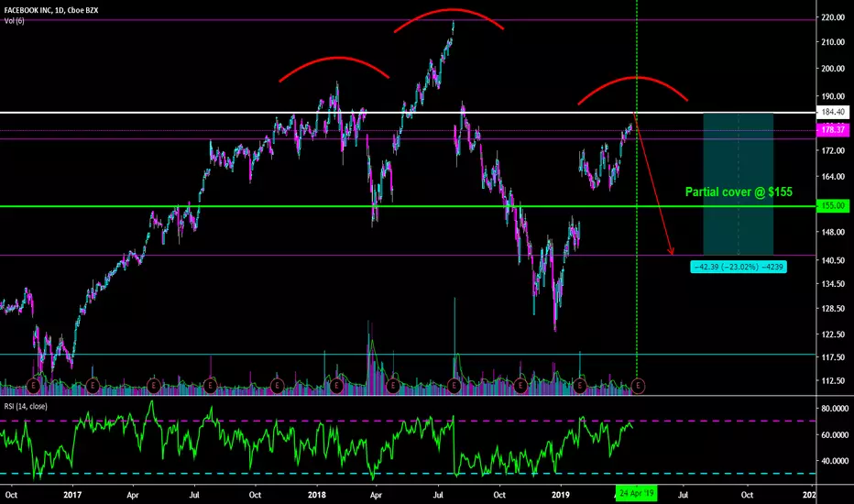The image size is (854, 504).
Task: Click the 128.50 price axis label
Action: pyautogui.click(x=833, y=309)
